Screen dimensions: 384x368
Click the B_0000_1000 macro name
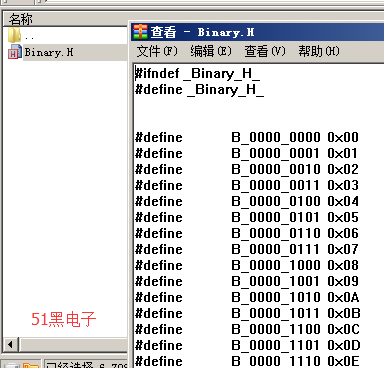[276, 266]
